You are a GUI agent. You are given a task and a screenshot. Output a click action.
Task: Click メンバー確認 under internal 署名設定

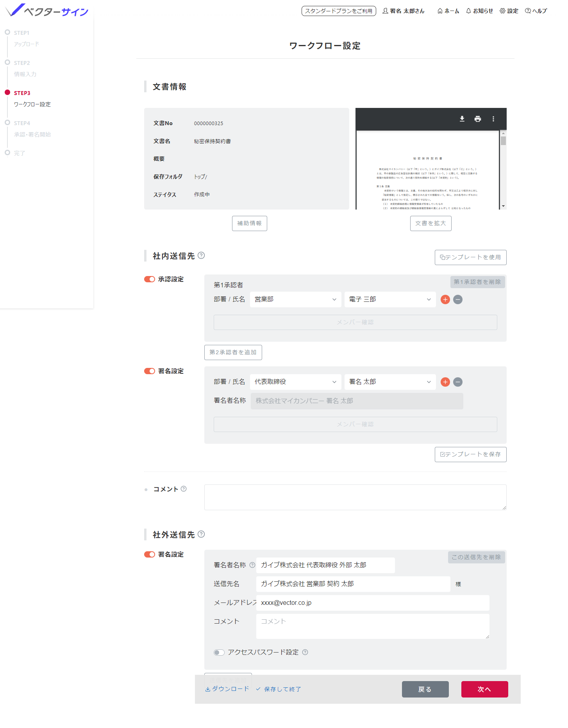coord(355,424)
